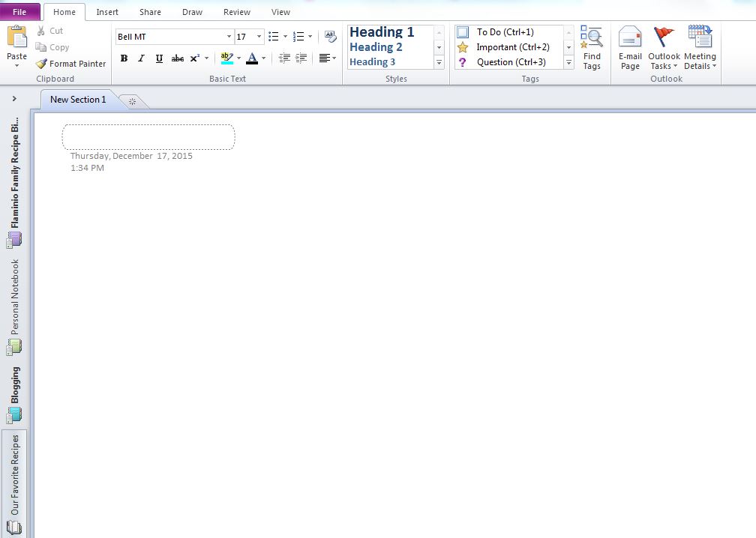The width and height of the screenshot is (756, 538).
Task: Open the Outlook Tasks flag menu
Action: coord(664,48)
